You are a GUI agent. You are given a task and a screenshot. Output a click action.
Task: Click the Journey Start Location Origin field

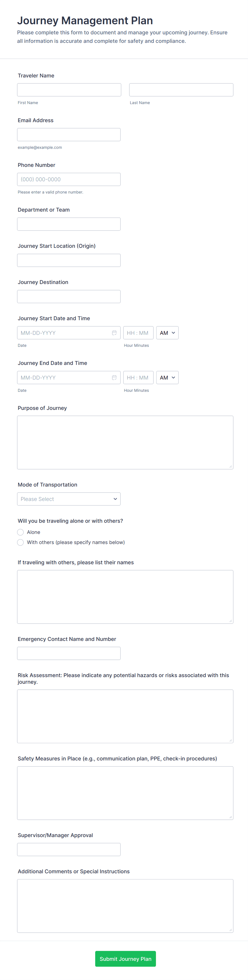pos(69,260)
